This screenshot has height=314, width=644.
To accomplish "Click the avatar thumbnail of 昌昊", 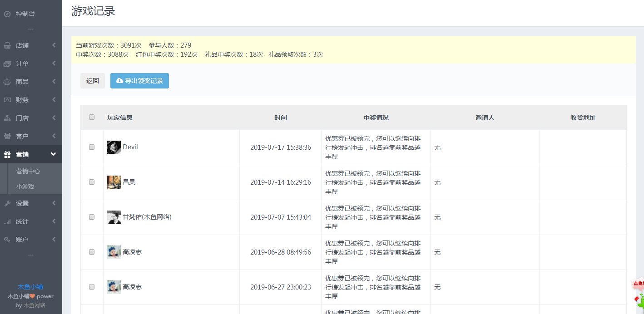I will 114,182.
